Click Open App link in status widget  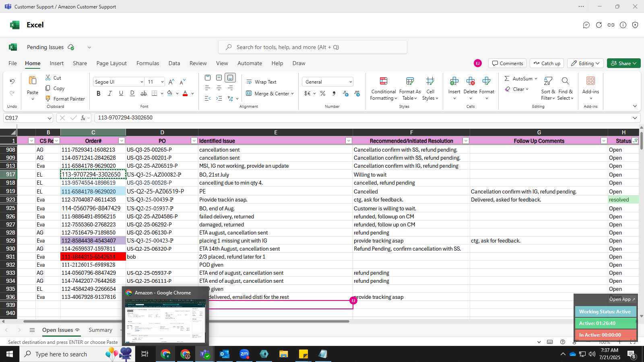[x=622, y=299]
